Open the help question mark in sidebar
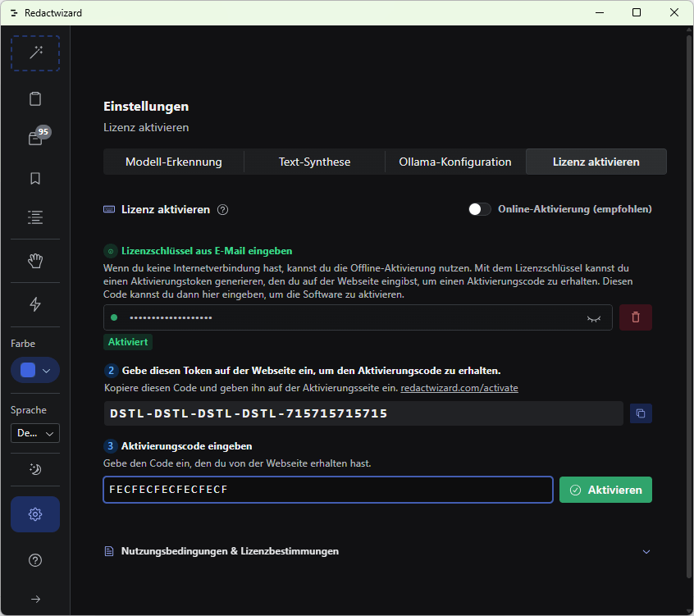Viewport: 694px width, 616px height. [35, 560]
